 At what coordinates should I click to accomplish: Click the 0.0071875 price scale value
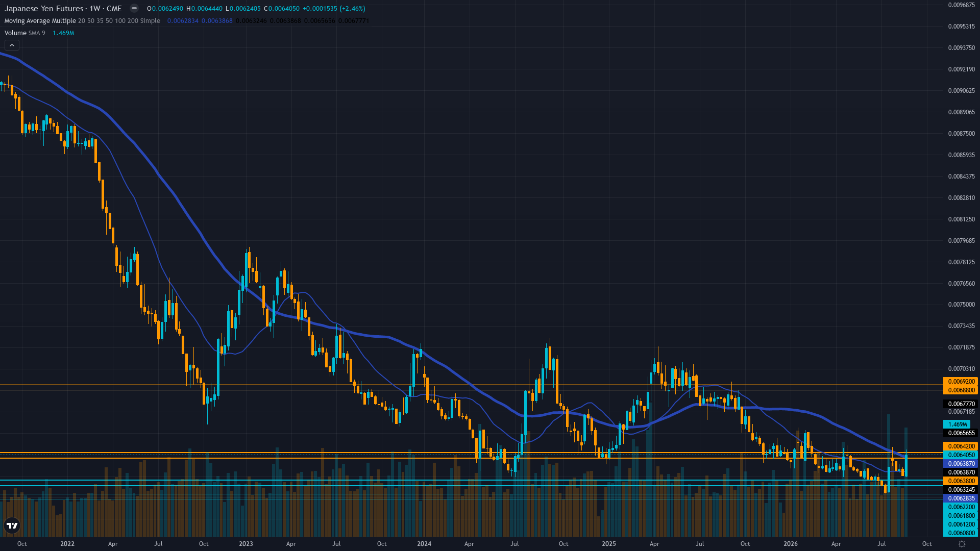click(x=962, y=347)
